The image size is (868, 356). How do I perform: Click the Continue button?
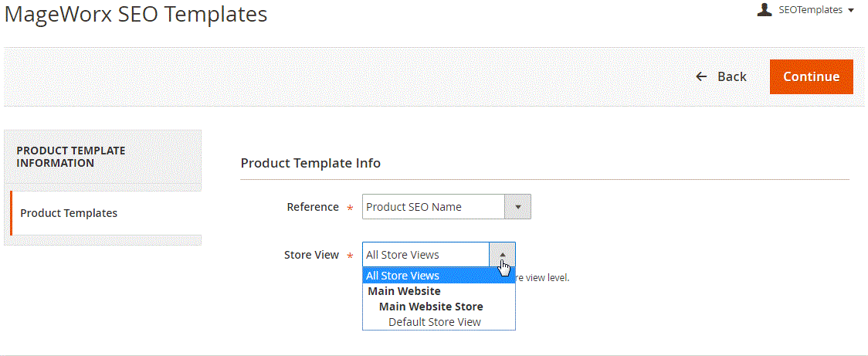pos(811,76)
